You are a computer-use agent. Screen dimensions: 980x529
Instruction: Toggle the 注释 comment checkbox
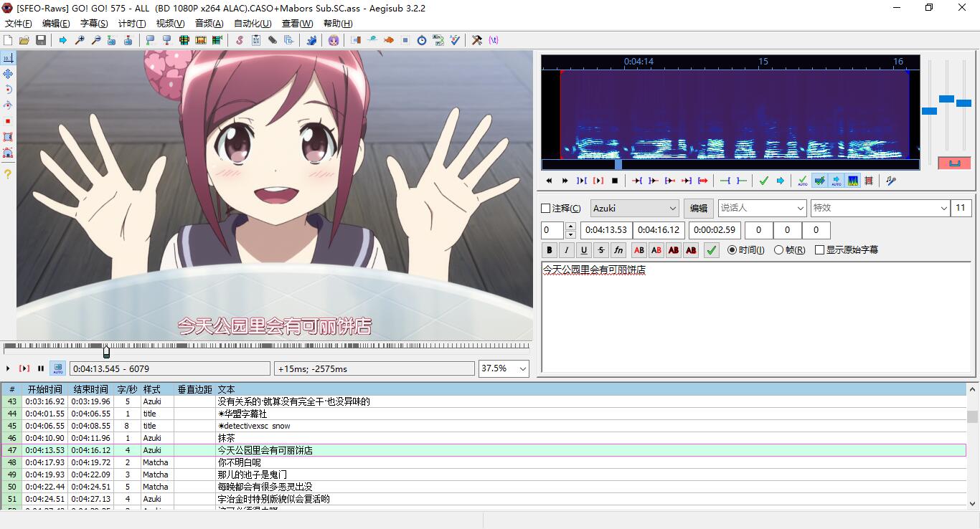coord(545,209)
